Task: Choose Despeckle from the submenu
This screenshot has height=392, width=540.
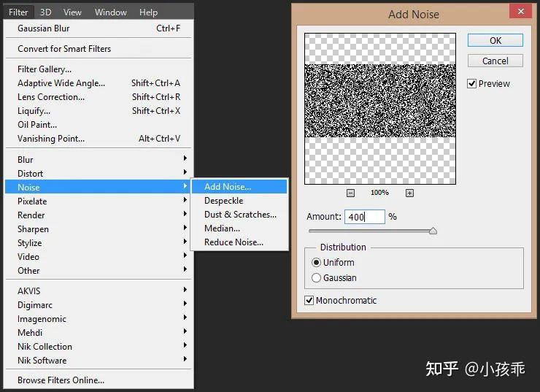Action: click(x=239, y=201)
